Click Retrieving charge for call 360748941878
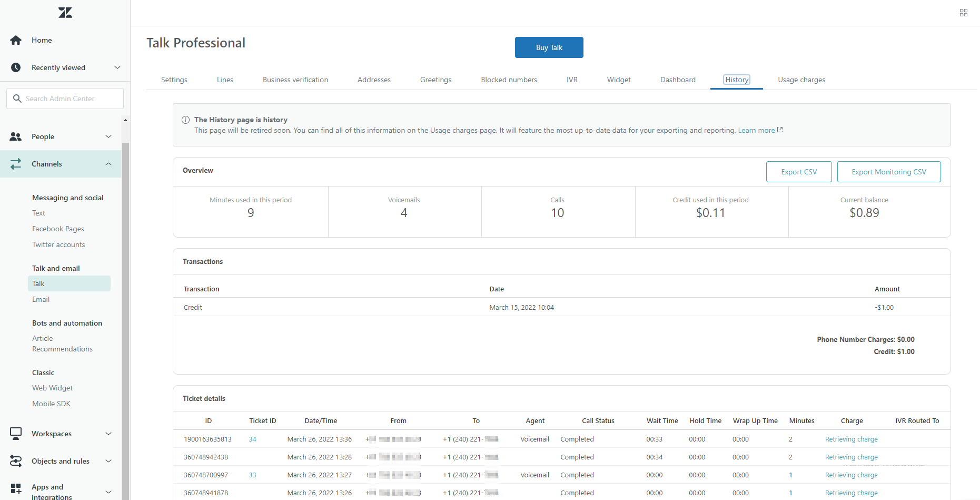Image resolution: width=980 pixels, height=500 pixels. (x=851, y=493)
